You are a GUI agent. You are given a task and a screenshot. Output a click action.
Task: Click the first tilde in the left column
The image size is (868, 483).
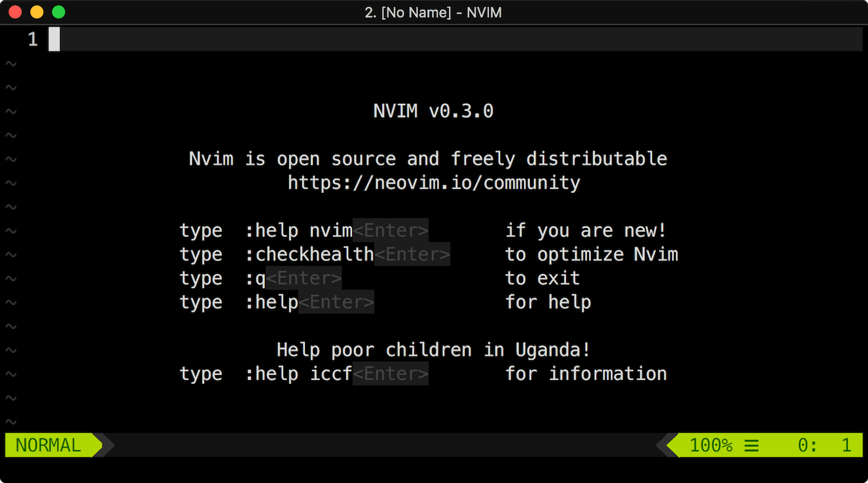pos(11,63)
